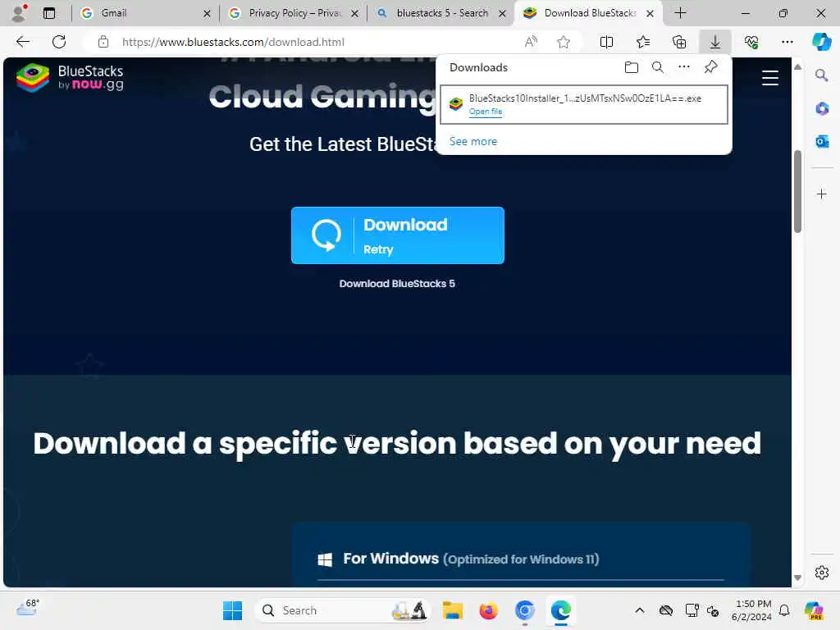Open a new tab

(680, 13)
